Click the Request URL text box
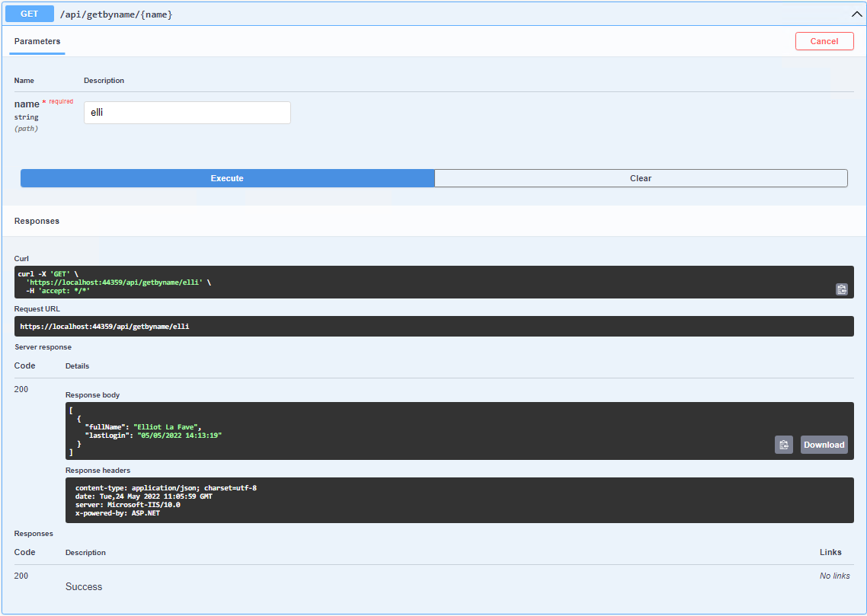Image resolution: width=867 pixels, height=616 pixels. click(434, 327)
